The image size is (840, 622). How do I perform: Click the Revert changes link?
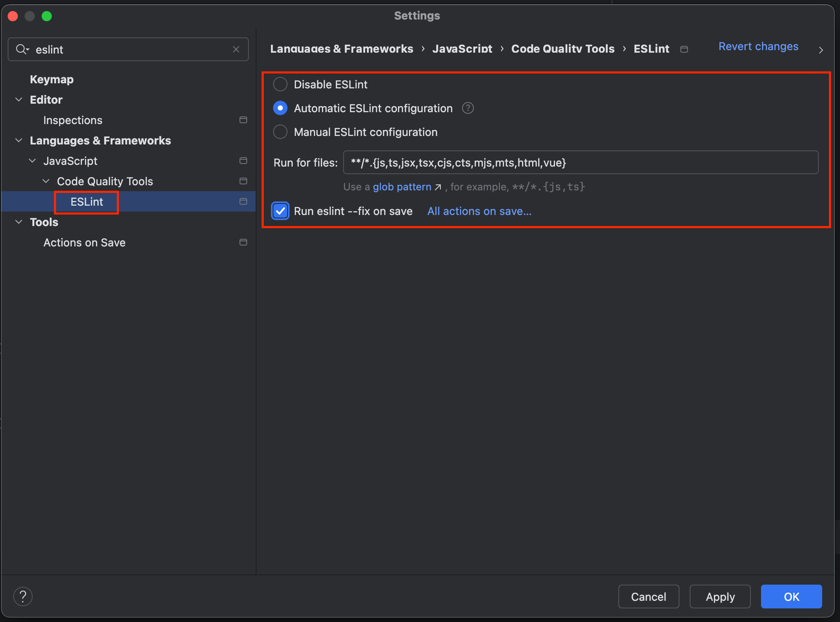[x=758, y=46]
